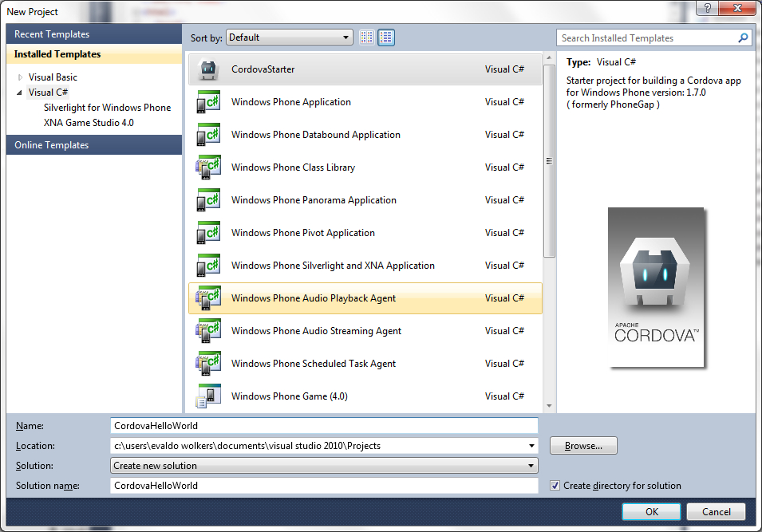Image resolution: width=762 pixels, height=532 pixels.
Task: Select the Windows Phone Pivot Application icon
Action: (x=207, y=232)
